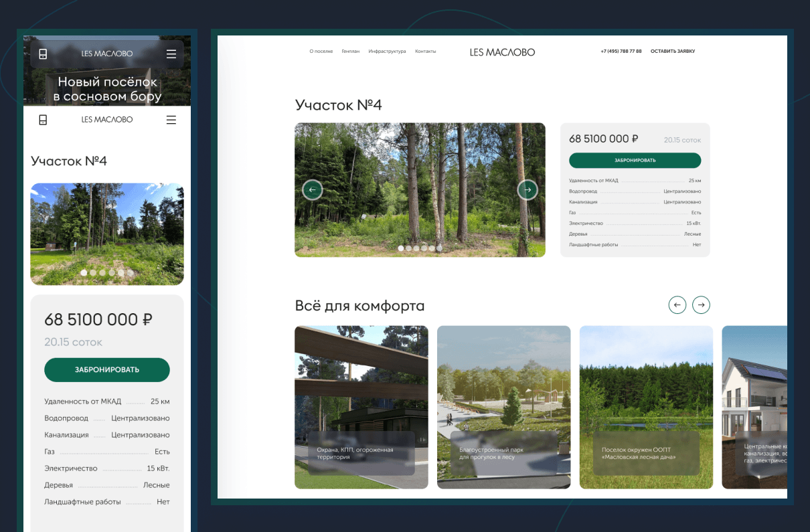Go to previous photo in desktop gallery
The width and height of the screenshot is (810, 532).
tap(313, 190)
